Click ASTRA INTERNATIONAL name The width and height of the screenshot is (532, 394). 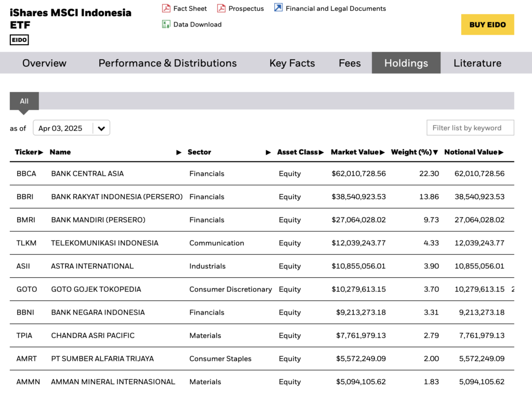(92, 266)
